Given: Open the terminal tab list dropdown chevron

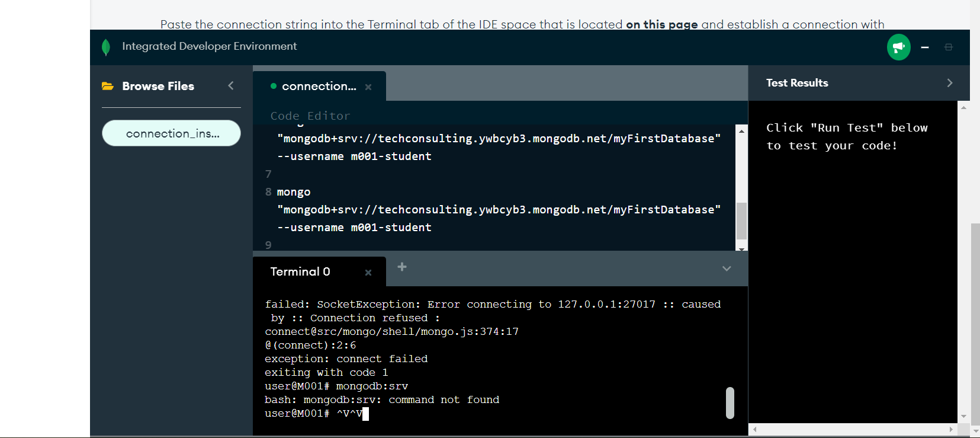Looking at the screenshot, I should click(x=727, y=268).
